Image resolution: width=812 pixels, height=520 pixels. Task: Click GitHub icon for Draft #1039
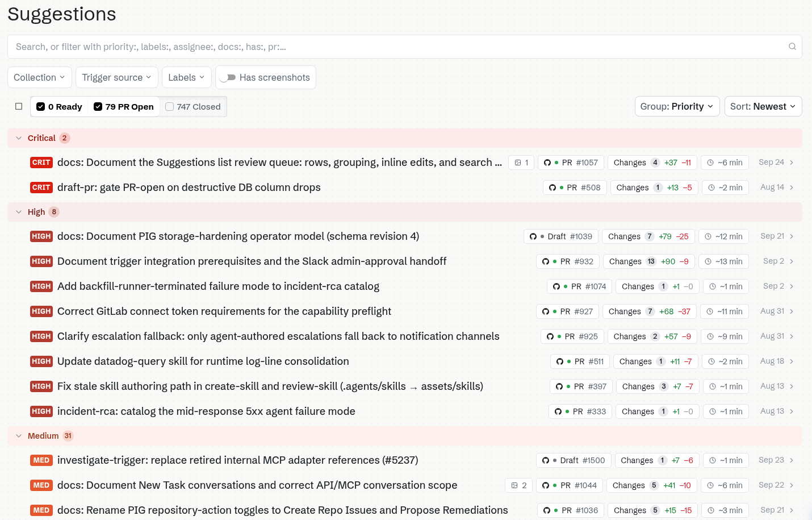(533, 236)
